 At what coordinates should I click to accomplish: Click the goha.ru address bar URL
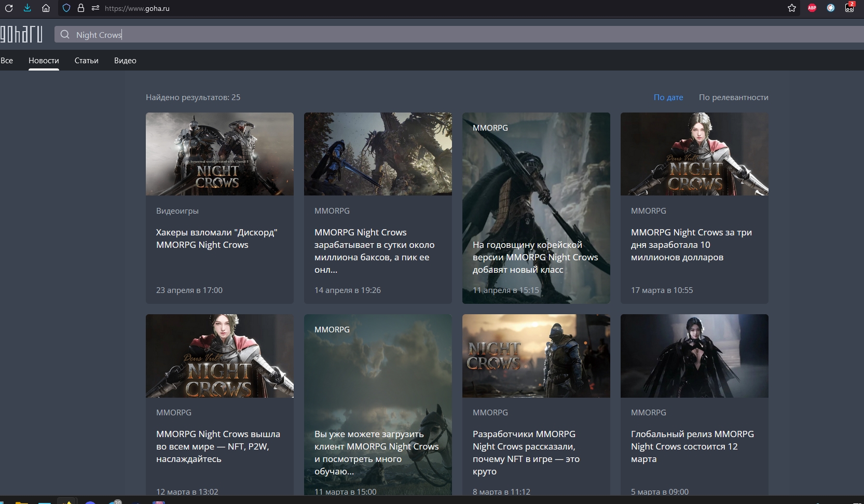pyautogui.click(x=137, y=8)
